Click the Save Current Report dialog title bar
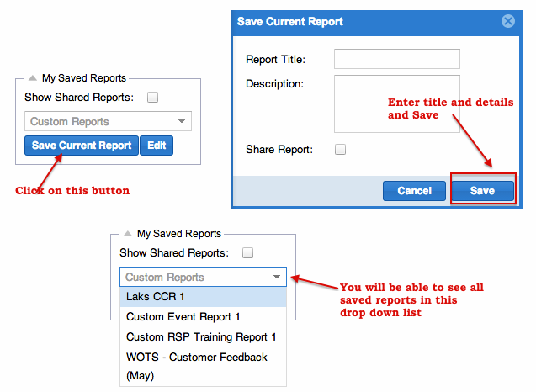536x392 pixels. point(362,22)
